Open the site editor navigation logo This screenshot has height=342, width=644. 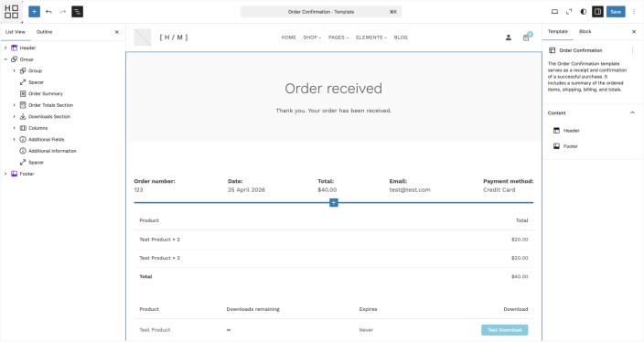click(x=12, y=12)
